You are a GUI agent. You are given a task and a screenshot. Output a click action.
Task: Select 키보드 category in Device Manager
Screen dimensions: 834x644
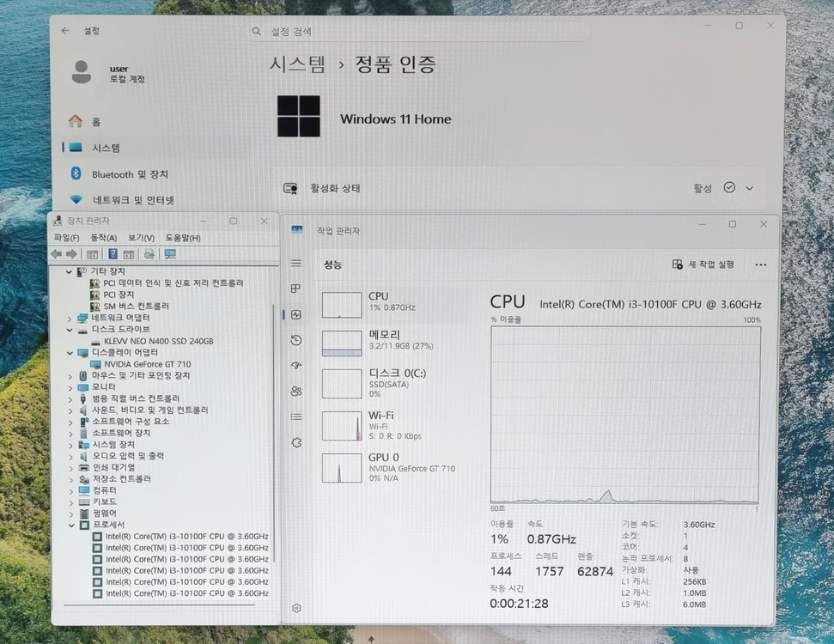(104, 501)
